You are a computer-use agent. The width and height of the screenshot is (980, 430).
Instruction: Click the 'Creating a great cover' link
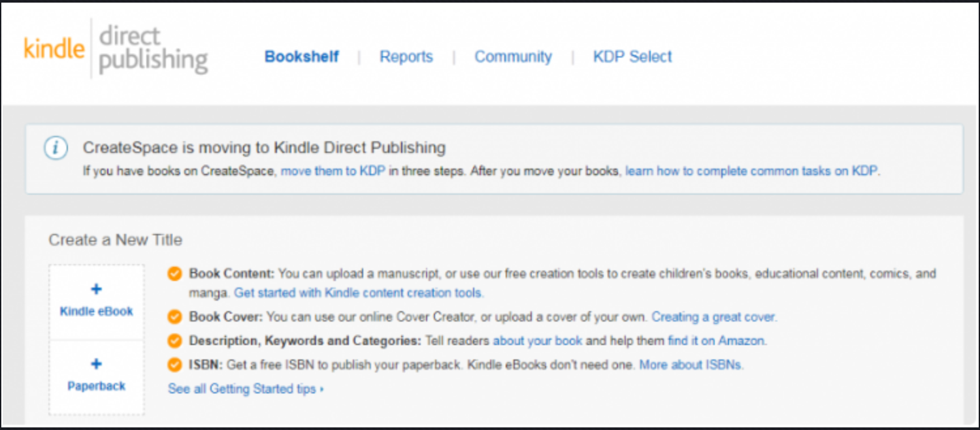click(713, 318)
